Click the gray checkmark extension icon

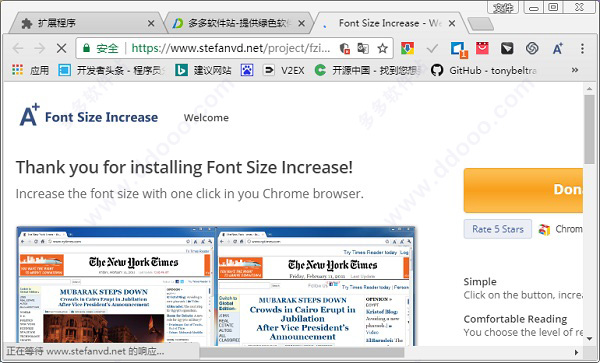432,49
